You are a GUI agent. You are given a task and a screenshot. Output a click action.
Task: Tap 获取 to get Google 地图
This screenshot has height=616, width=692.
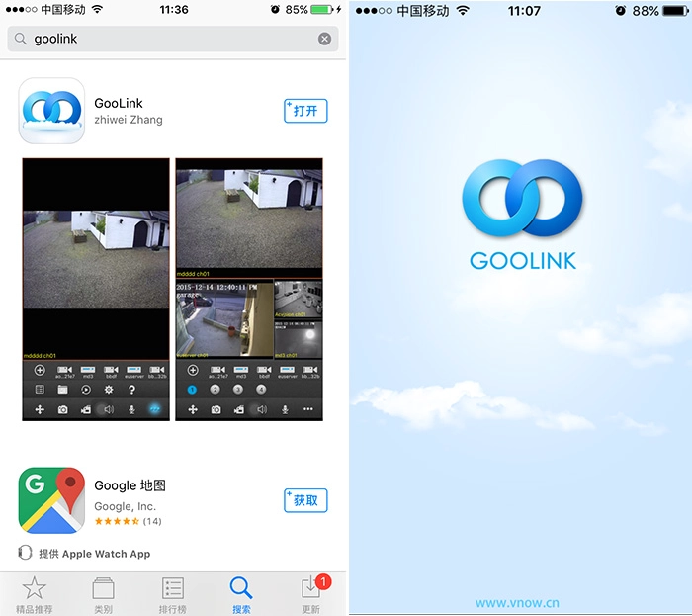tap(305, 500)
